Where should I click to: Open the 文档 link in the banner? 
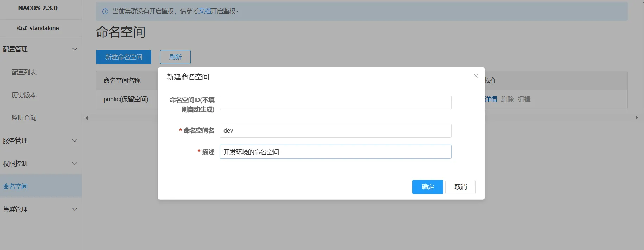[204, 11]
